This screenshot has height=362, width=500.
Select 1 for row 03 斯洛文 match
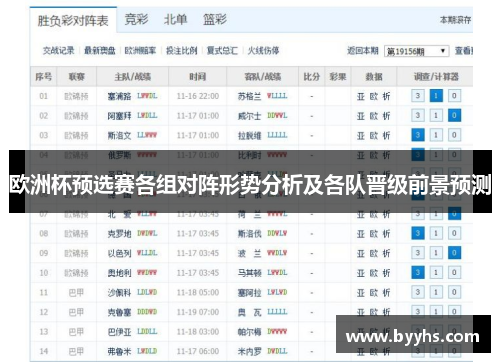tap(436, 135)
